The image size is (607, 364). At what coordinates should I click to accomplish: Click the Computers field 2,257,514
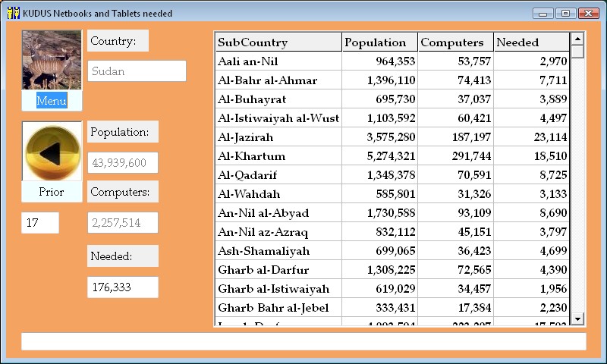pos(122,223)
